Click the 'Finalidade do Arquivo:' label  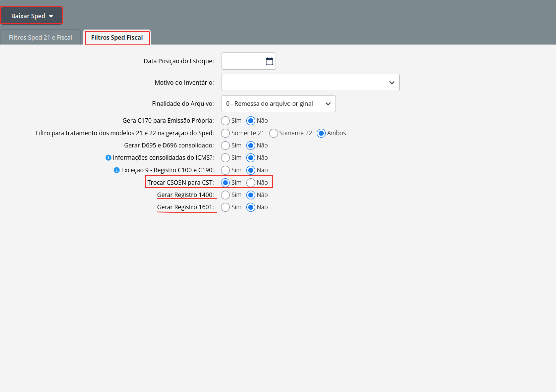[183, 104]
